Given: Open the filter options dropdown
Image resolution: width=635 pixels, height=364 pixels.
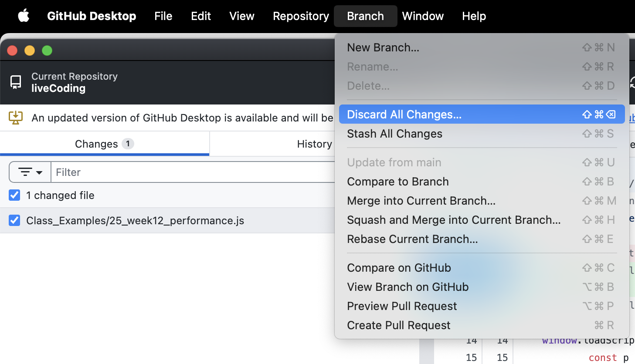Looking at the screenshot, I should click(x=30, y=172).
